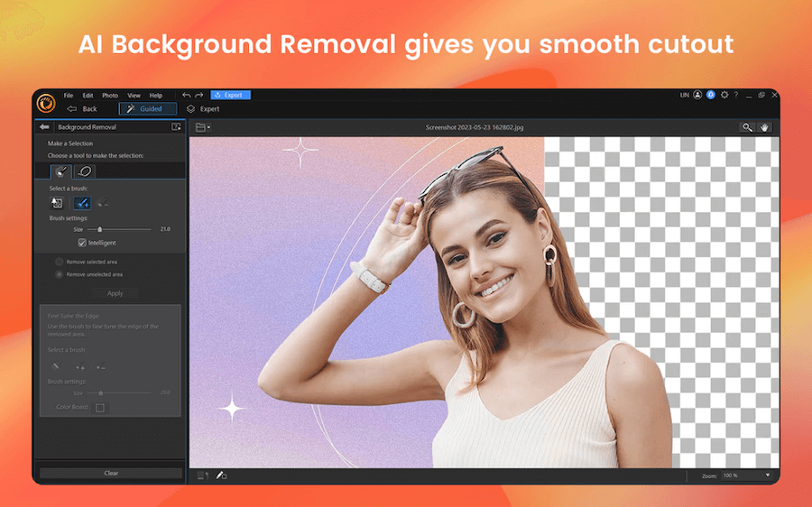
Task: Click the PhotoDirector logo icon
Action: point(46,103)
